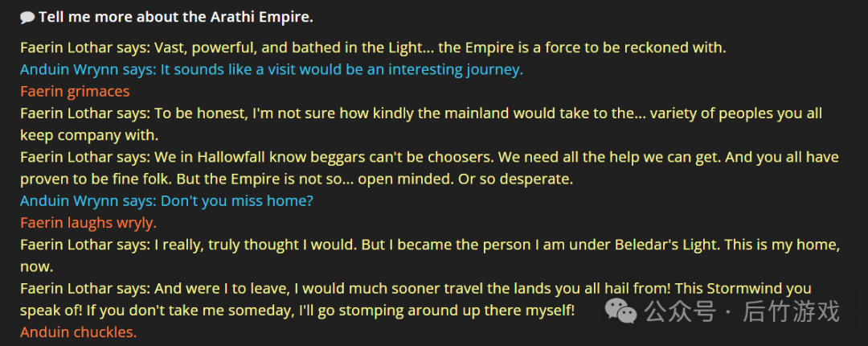
Task: Click the word "now." on its own line
Action: pyautogui.click(x=36, y=267)
